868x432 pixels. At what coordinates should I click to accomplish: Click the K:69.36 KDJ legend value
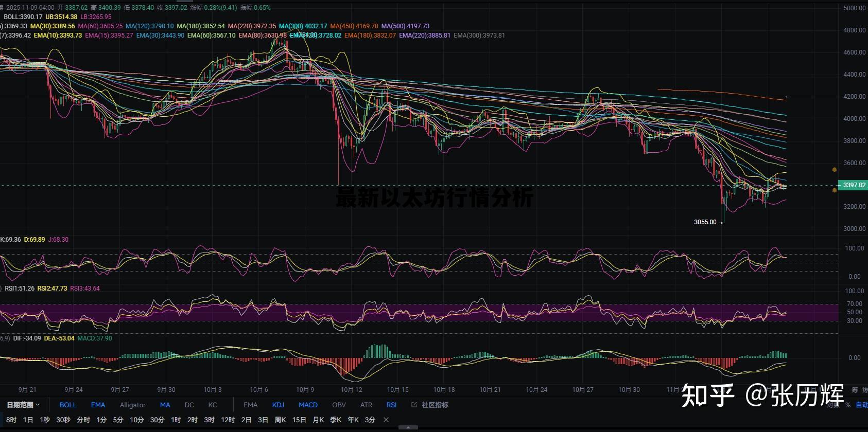tap(11, 240)
